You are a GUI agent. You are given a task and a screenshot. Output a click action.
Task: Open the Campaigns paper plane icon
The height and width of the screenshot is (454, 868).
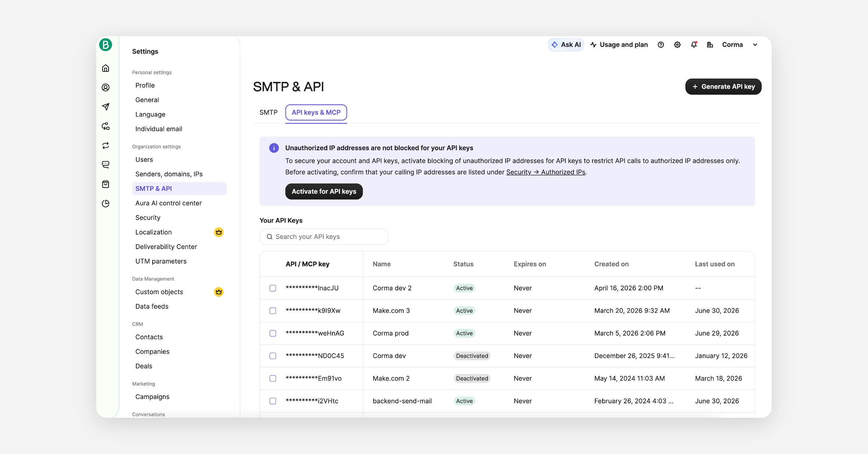pos(106,107)
